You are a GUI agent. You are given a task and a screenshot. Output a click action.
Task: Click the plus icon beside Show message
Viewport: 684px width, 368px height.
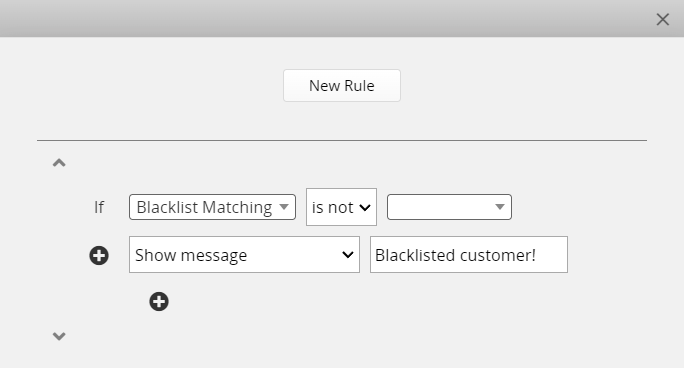pos(99,256)
